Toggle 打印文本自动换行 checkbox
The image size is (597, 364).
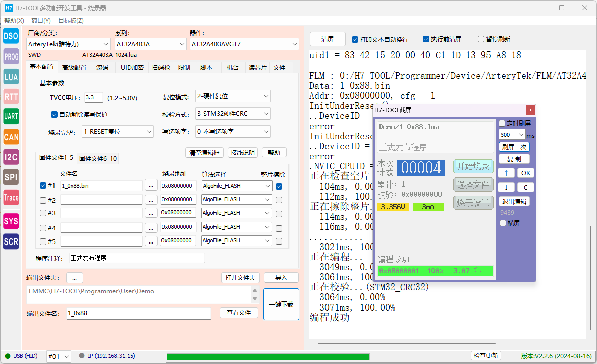[355, 39]
